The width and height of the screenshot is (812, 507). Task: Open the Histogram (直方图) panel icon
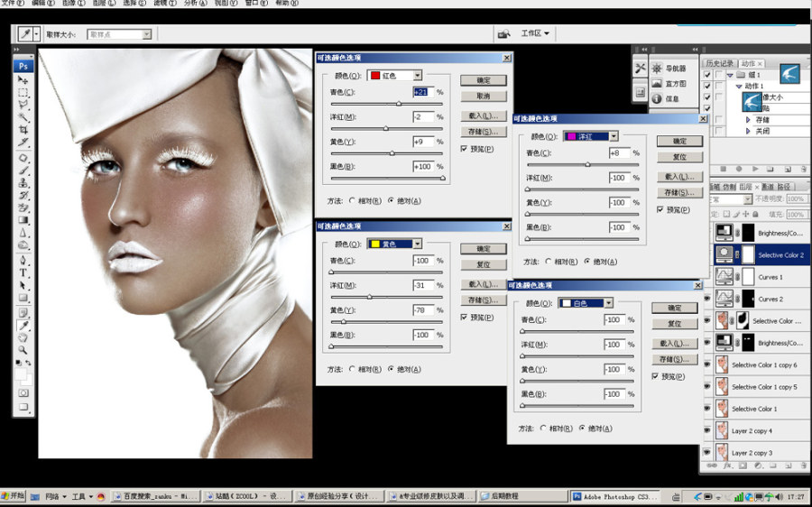657,83
